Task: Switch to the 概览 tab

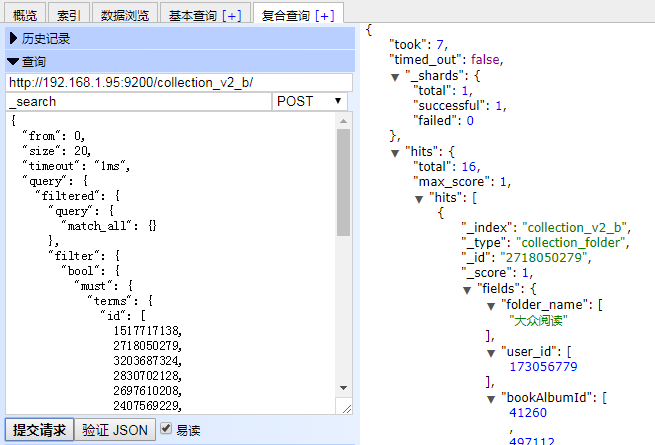Action: pos(23,15)
